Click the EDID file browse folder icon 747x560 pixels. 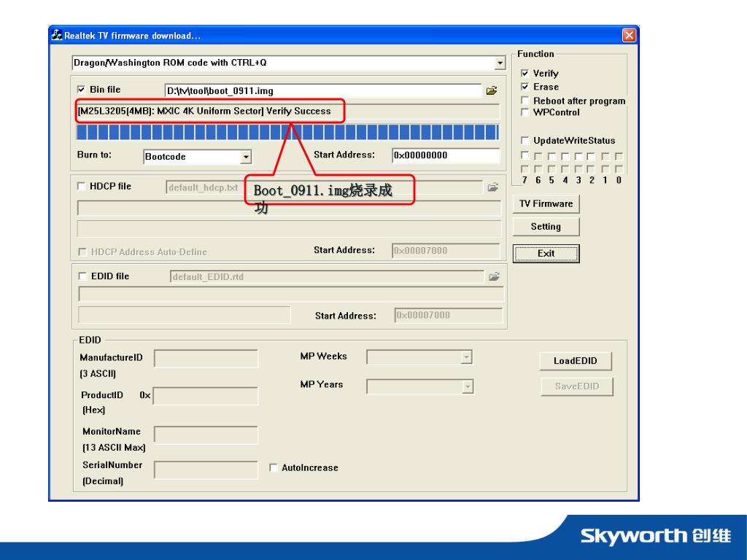(494, 276)
